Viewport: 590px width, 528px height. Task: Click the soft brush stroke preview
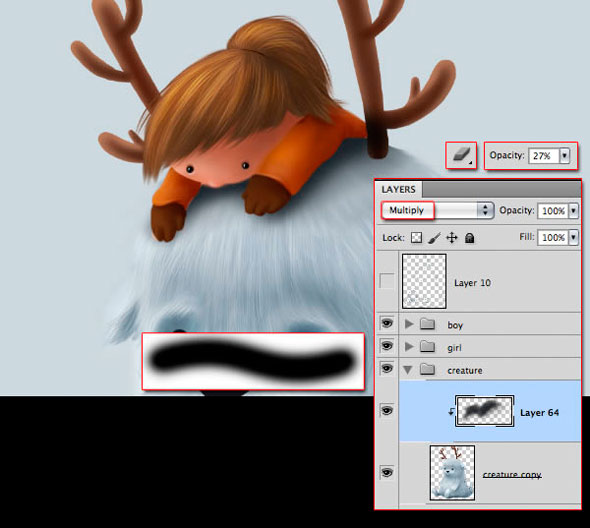[x=253, y=361]
